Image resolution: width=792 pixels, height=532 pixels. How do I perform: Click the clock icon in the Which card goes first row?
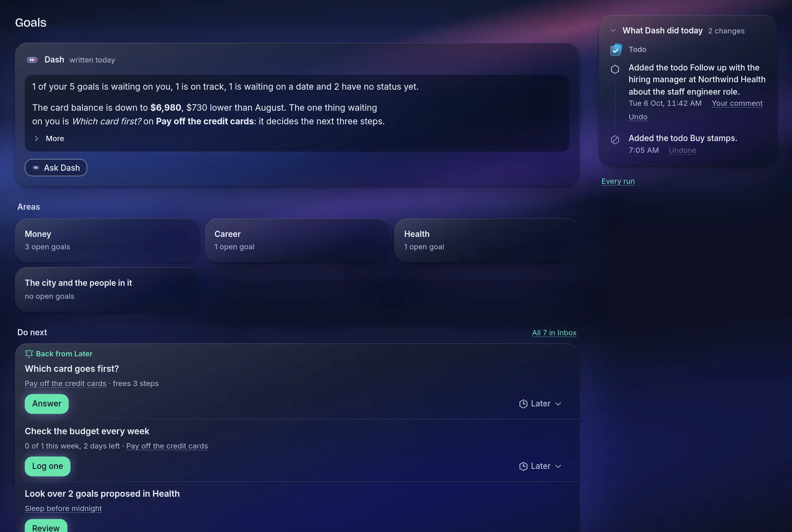click(523, 404)
